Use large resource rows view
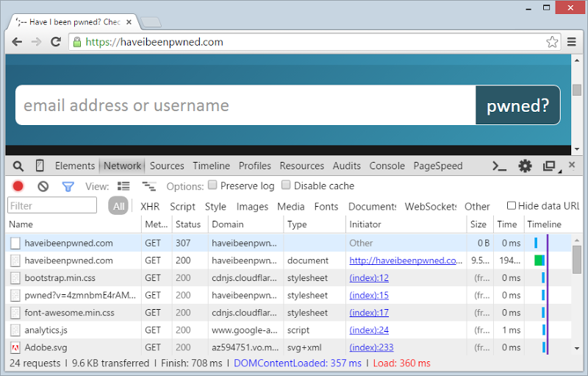 [x=123, y=186]
